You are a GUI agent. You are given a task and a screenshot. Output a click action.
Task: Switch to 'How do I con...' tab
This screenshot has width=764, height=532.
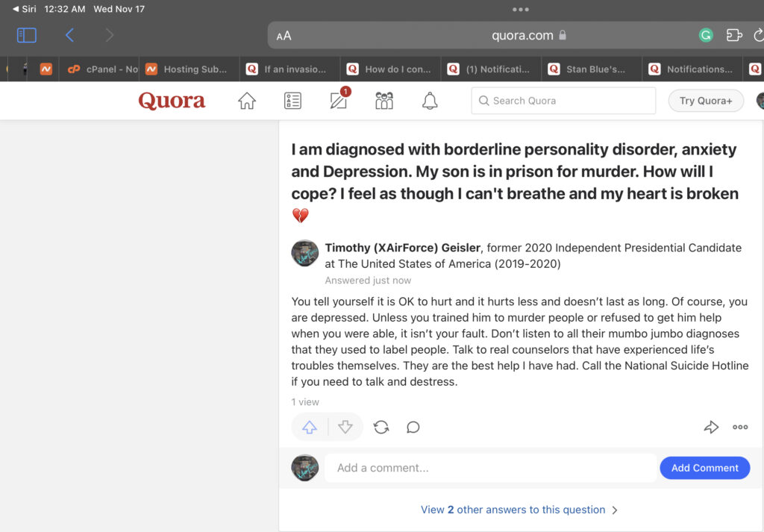391,69
